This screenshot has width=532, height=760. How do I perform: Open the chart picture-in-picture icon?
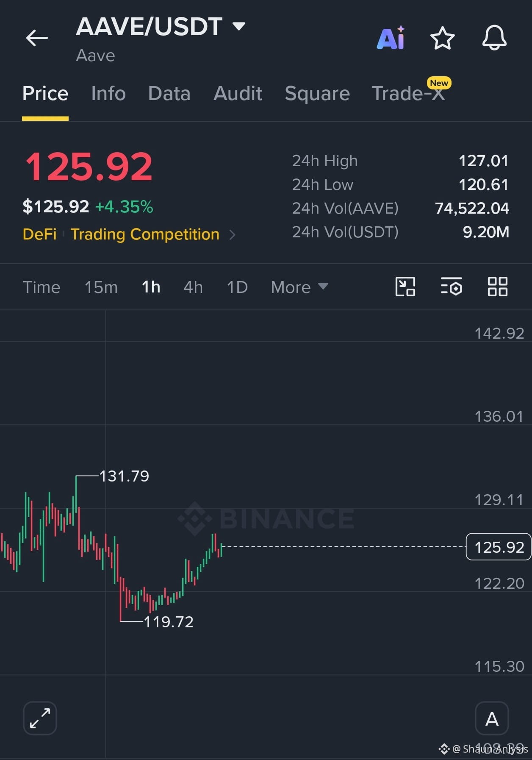tap(405, 287)
